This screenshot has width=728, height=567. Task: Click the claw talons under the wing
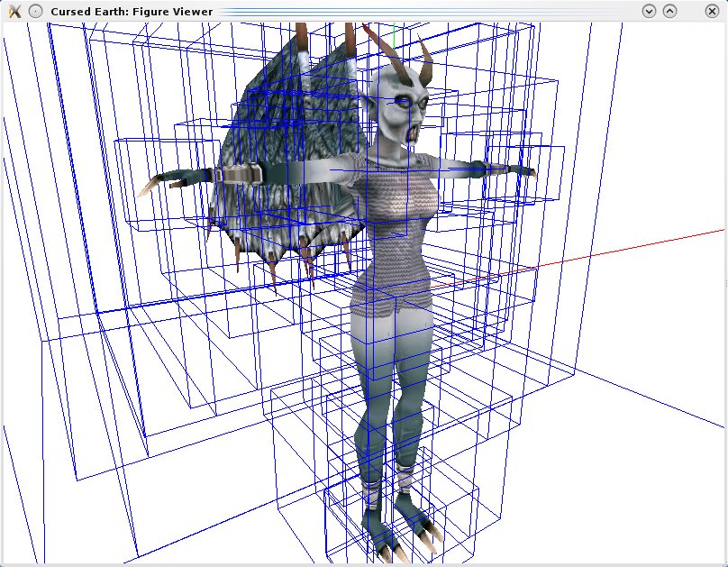270,257
